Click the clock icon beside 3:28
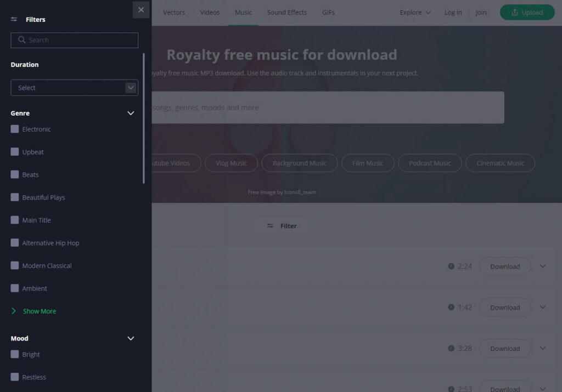This screenshot has width=562, height=392. pyautogui.click(x=451, y=348)
